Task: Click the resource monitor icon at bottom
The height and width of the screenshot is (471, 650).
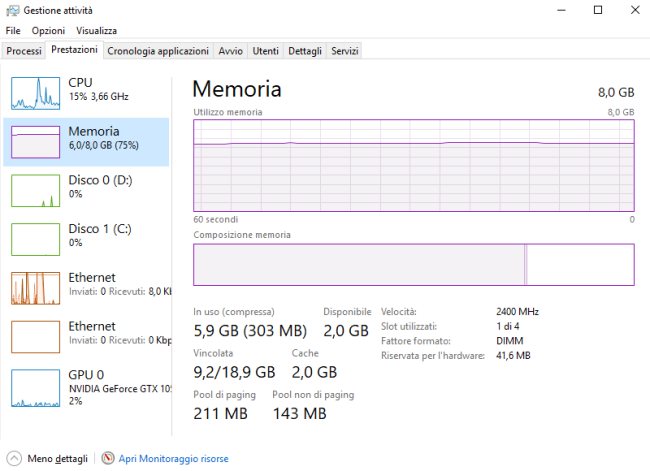Action: [108, 458]
